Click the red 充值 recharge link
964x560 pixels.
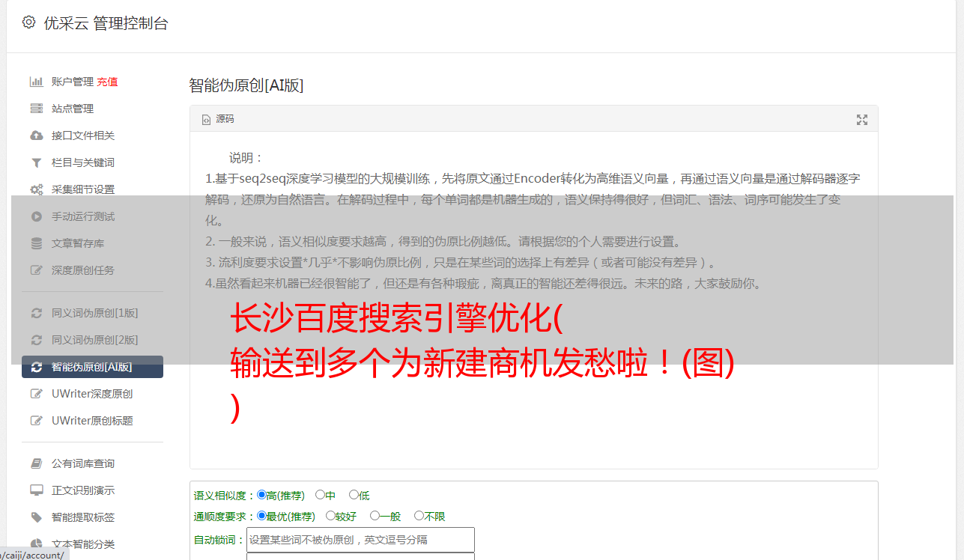107,82
